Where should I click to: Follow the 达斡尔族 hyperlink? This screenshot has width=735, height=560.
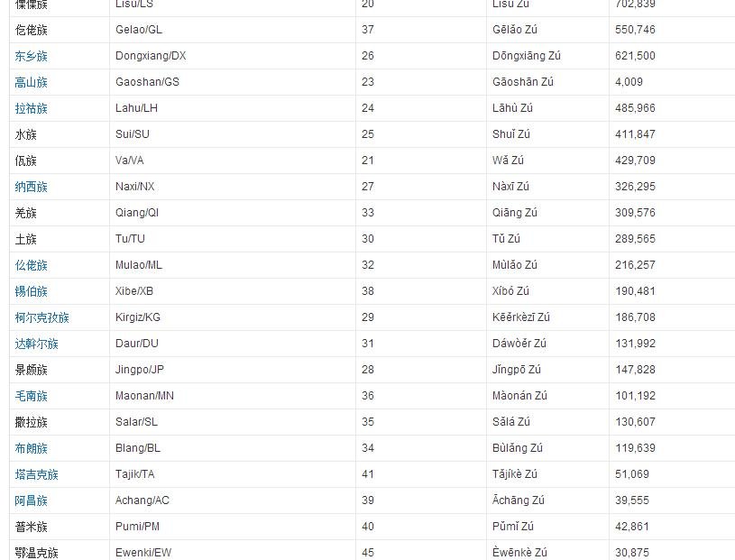(x=37, y=344)
